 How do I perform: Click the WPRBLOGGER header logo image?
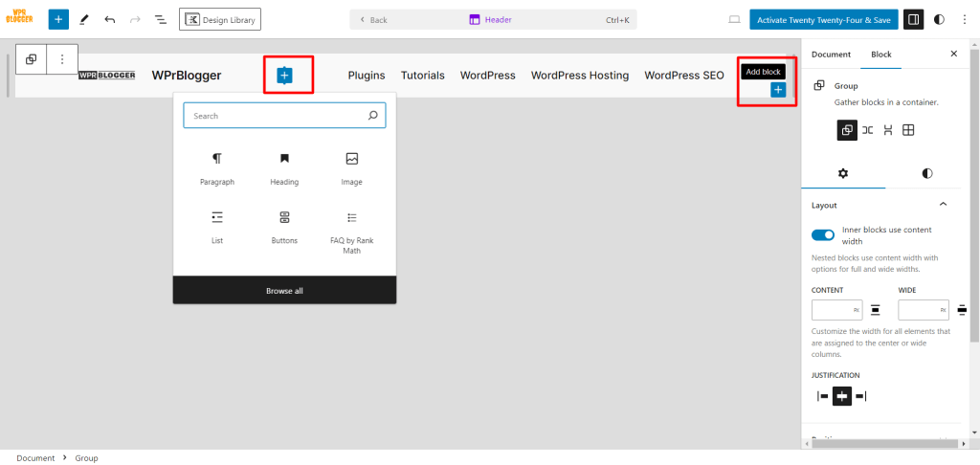tap(107, 76)
